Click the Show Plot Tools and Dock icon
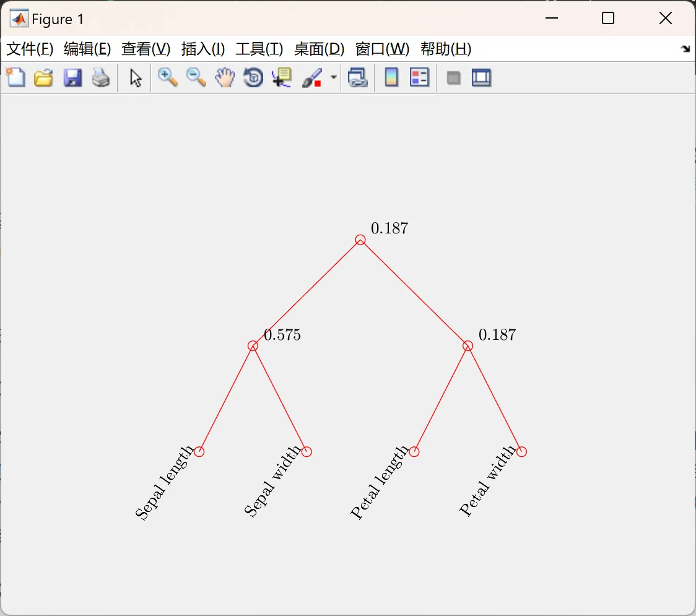Screen dimensions: 696x616 click(x=482, y=77)
